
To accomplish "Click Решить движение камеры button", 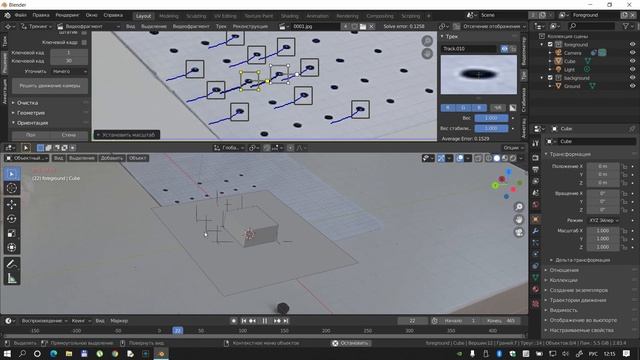I will tap(50, 86).
